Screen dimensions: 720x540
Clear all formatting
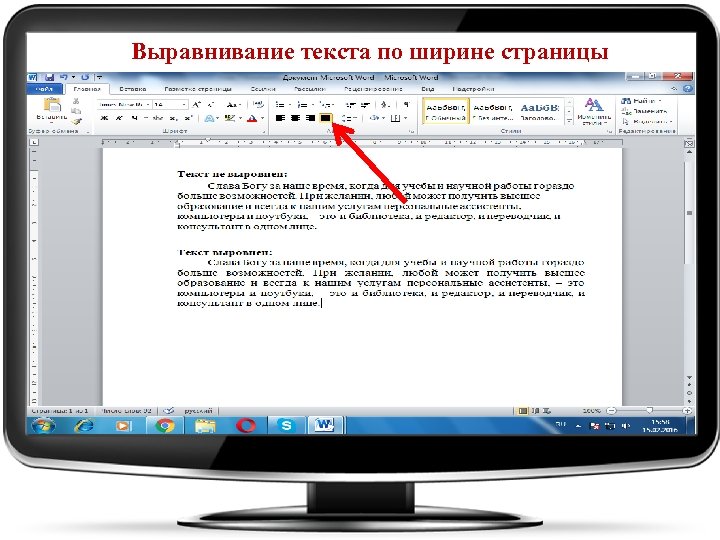pos(259,105)
